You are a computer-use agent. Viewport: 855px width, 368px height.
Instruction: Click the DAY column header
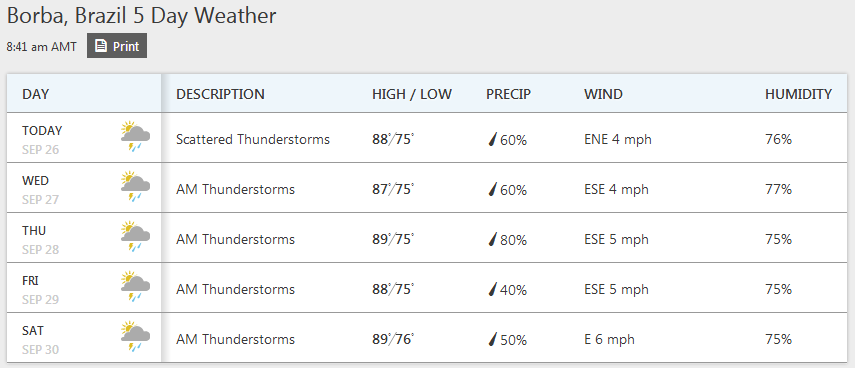[35, 94]
